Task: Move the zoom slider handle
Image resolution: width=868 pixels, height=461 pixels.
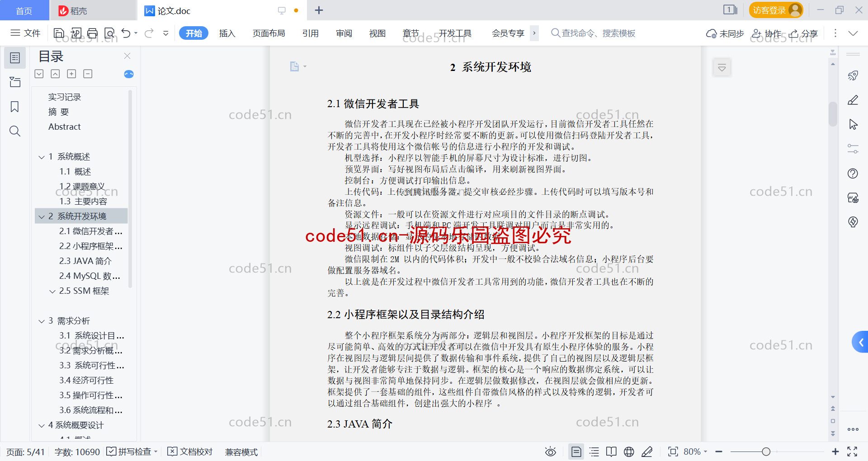Action: [766, 452]
